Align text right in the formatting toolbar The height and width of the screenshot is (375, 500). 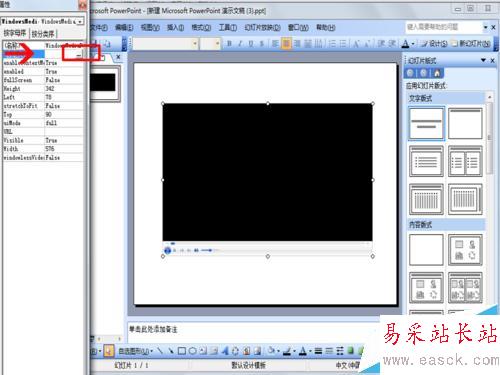(297, 44)
